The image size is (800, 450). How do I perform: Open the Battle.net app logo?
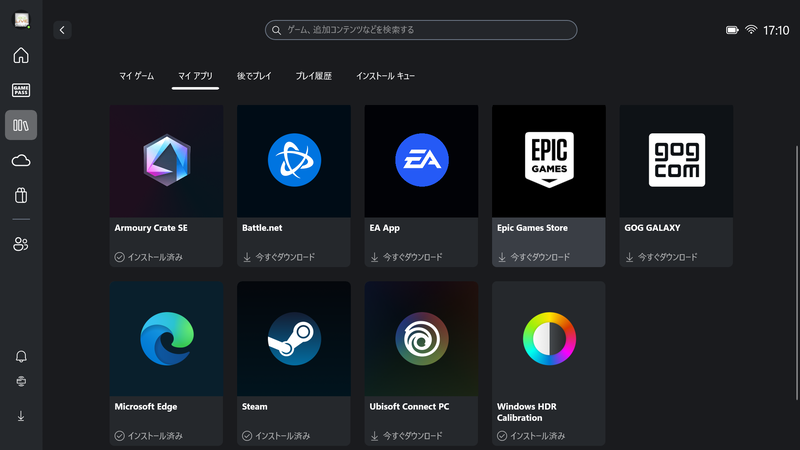[x=294, y=160]
